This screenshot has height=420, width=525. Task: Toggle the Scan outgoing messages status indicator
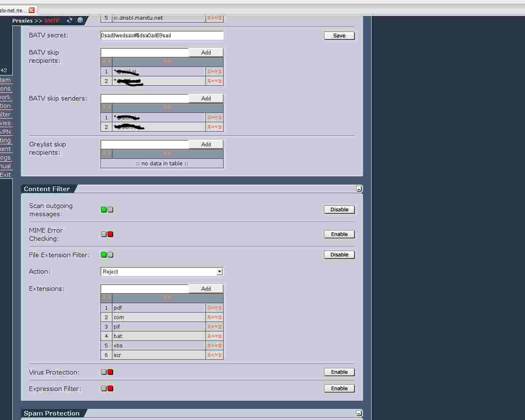point(107,210)
